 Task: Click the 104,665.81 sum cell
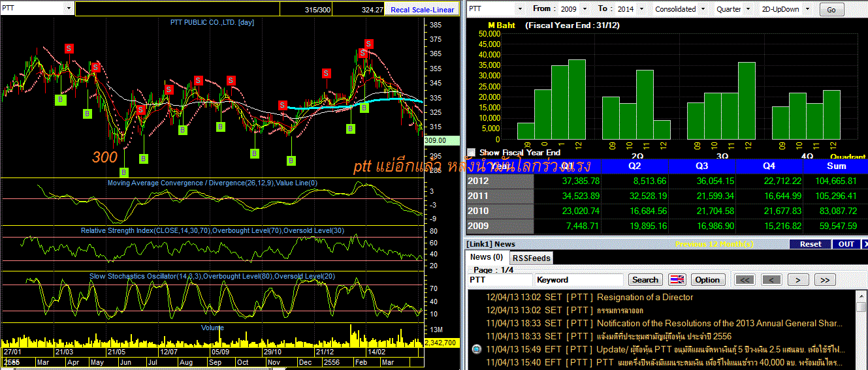(x=837, y=181)
